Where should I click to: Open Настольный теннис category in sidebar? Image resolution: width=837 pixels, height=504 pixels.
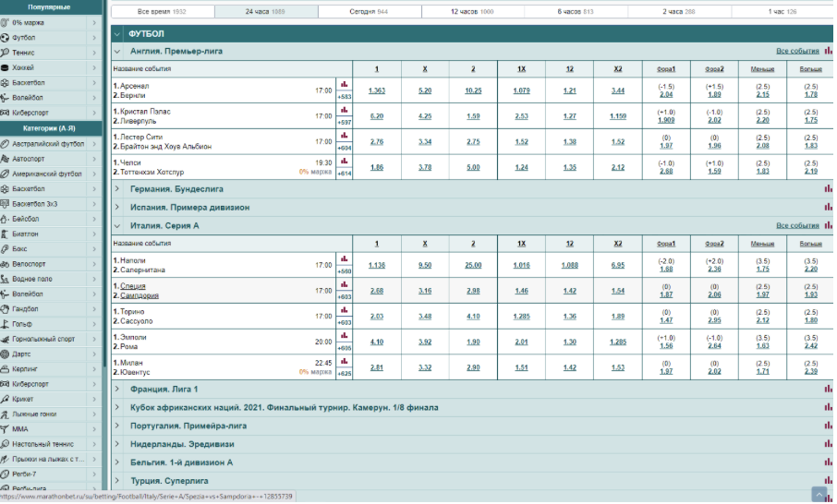[x=51, y=444]
